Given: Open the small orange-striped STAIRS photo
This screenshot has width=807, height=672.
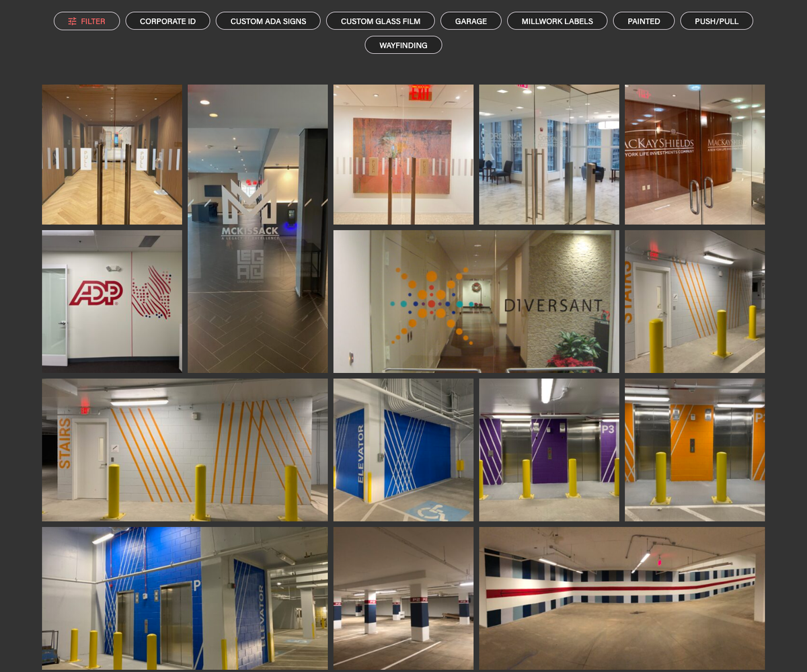Looking at the screenshot, I should tap(695, 302).
